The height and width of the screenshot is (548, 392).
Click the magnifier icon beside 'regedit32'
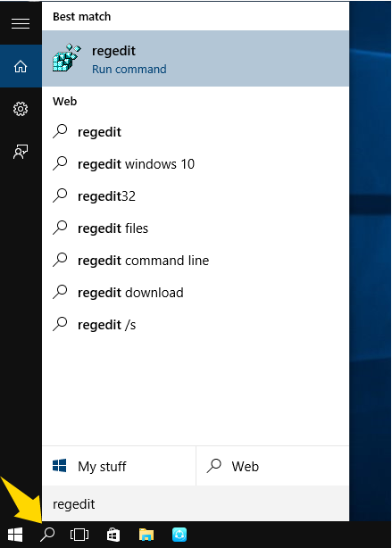[x=60, y=195]
